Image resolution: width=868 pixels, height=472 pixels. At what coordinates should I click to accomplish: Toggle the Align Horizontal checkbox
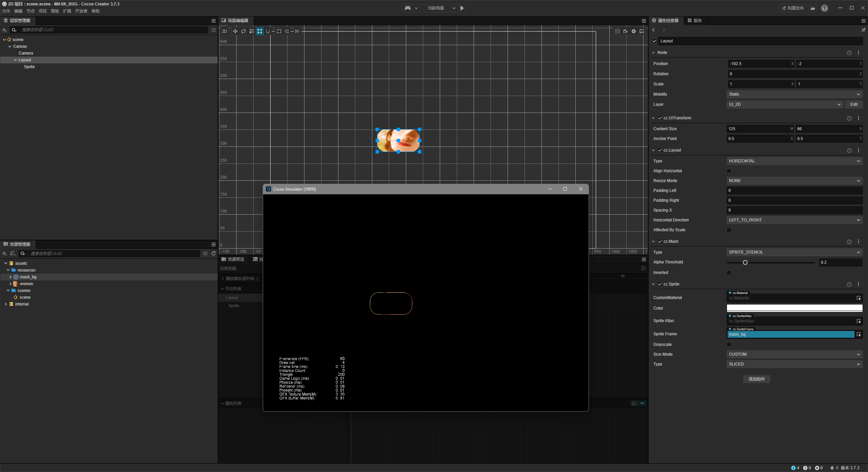click(x=729, y=171)
